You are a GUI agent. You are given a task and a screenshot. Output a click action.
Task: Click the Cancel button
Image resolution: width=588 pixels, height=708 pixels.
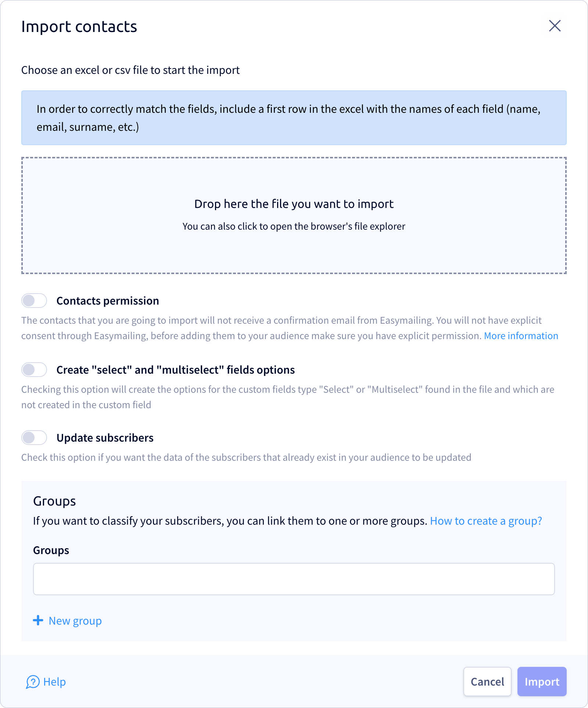tap(487, 682)
